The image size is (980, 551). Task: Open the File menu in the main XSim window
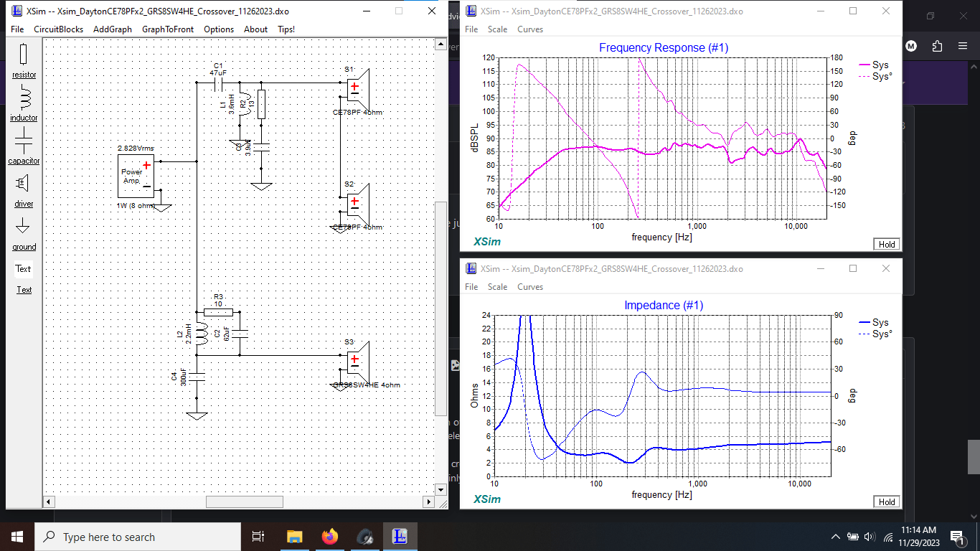pyautogui.click(x=17, y=29)
